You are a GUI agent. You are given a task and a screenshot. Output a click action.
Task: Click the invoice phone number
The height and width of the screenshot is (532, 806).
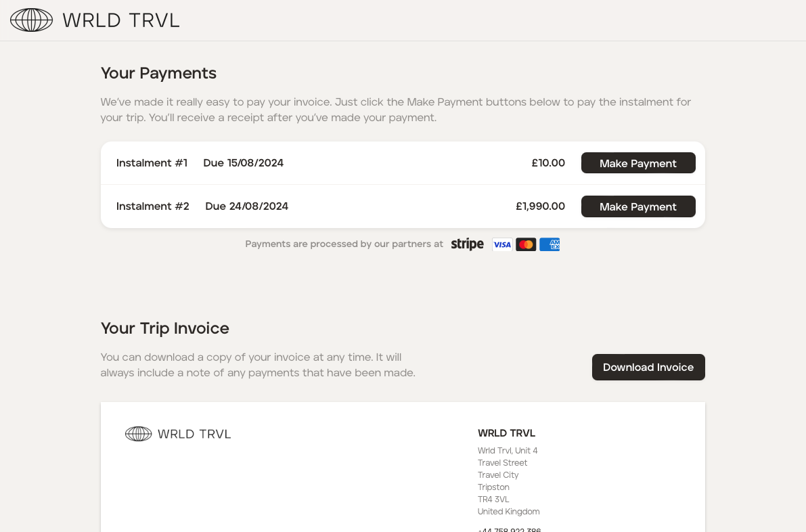click(x=509, y=529)
